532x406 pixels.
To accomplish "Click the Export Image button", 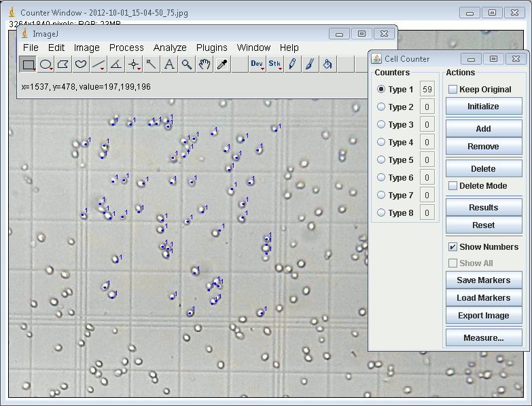I will (484, 315).
